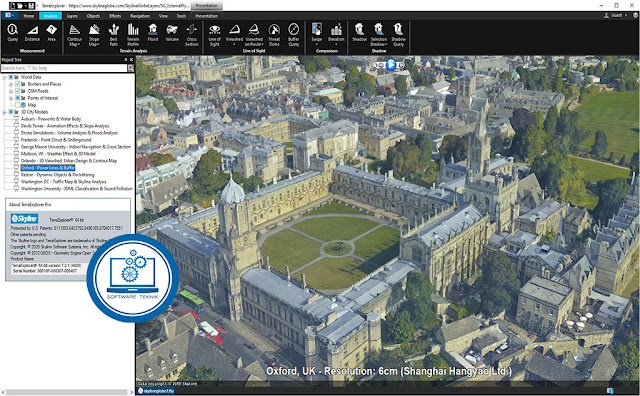Viewport: 640px width, 396px height.
Task: Enable the Map layer checkbox
Action: click(18, 105)
